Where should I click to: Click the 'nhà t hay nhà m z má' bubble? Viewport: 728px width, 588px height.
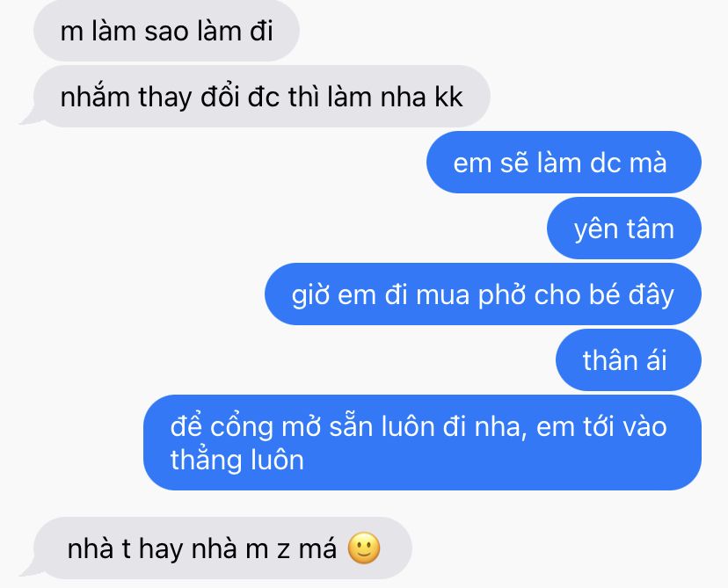point(222,548)
